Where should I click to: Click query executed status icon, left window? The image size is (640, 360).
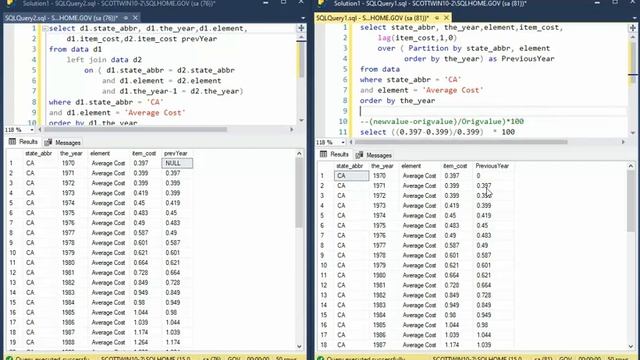9,358
